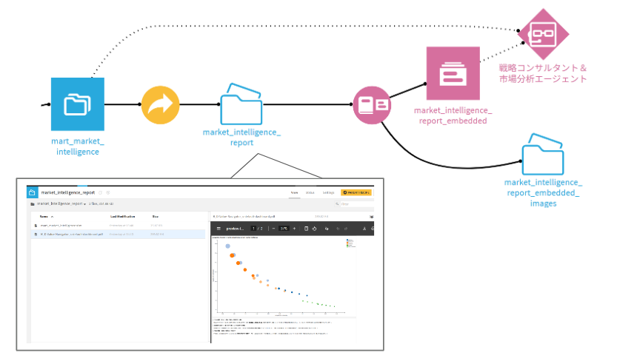Open the market_intelligence_report_embedded knowledge bank node
This screenshot has width=617, height=364.
(453, 73)
